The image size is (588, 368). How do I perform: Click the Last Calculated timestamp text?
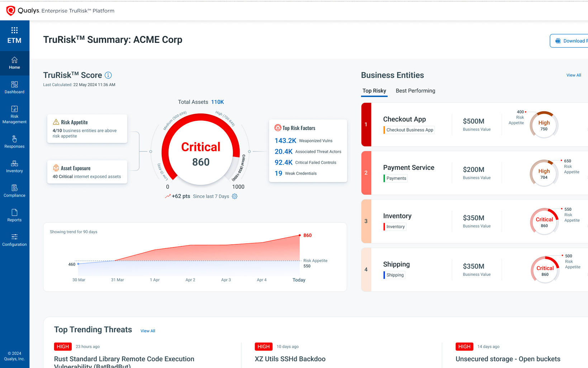click(79, 85)
